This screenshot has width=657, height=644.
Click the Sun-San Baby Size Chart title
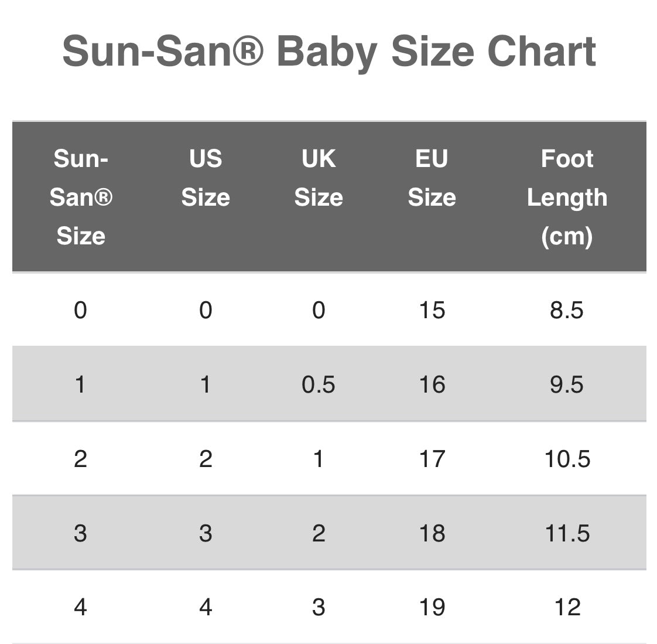[328, 52]
